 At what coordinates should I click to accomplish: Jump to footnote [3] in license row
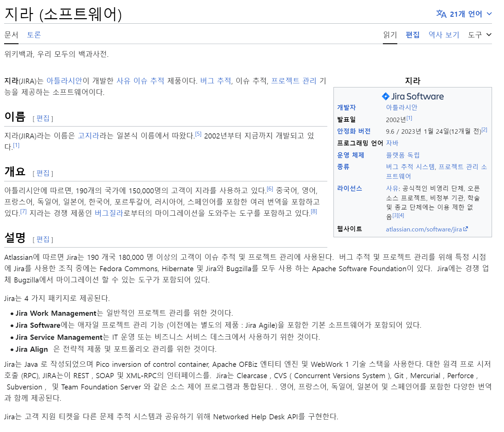(395, 215)
